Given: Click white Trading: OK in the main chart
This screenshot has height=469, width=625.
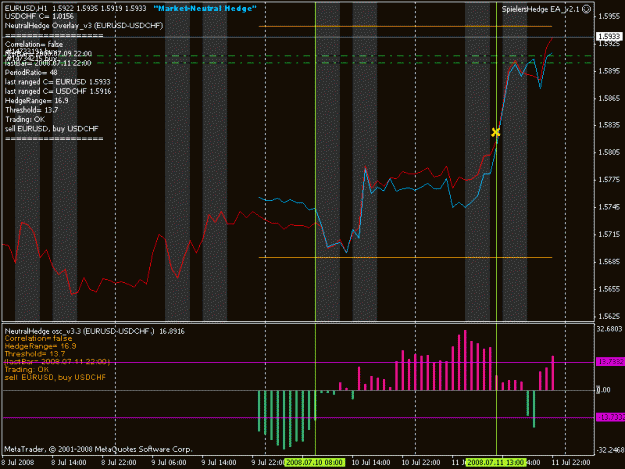Looking at the screenshot, I should (x=25, y=120).
